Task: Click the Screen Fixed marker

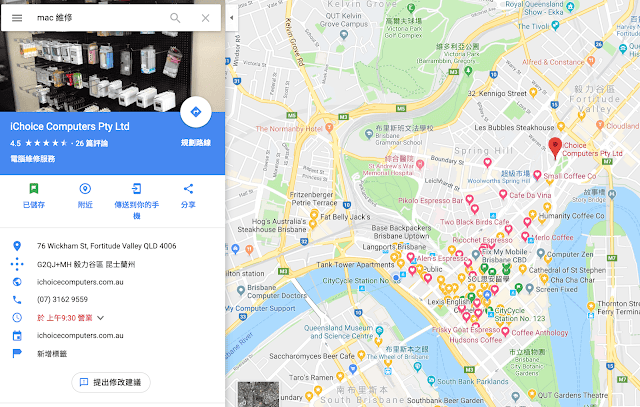Action: pyautogui.click(x=529, y=289)
